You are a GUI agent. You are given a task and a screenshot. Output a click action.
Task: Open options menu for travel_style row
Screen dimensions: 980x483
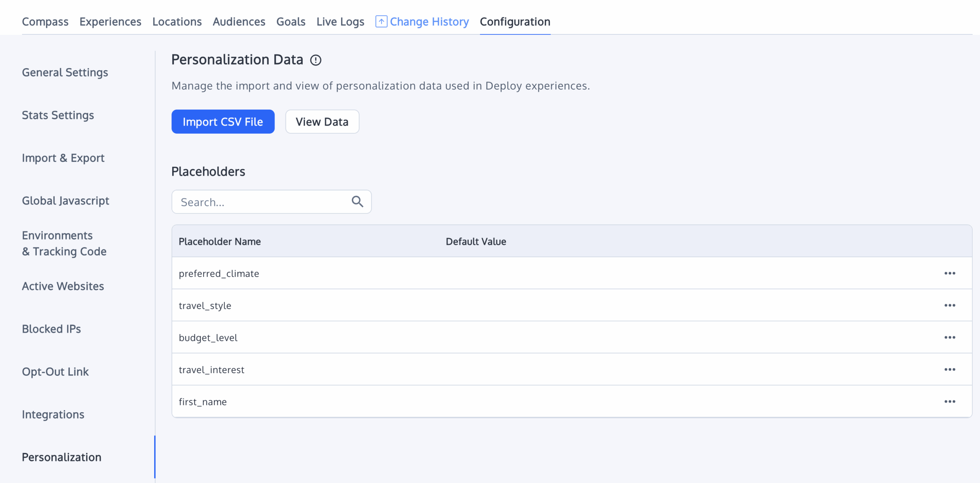[x=949, y=305]
